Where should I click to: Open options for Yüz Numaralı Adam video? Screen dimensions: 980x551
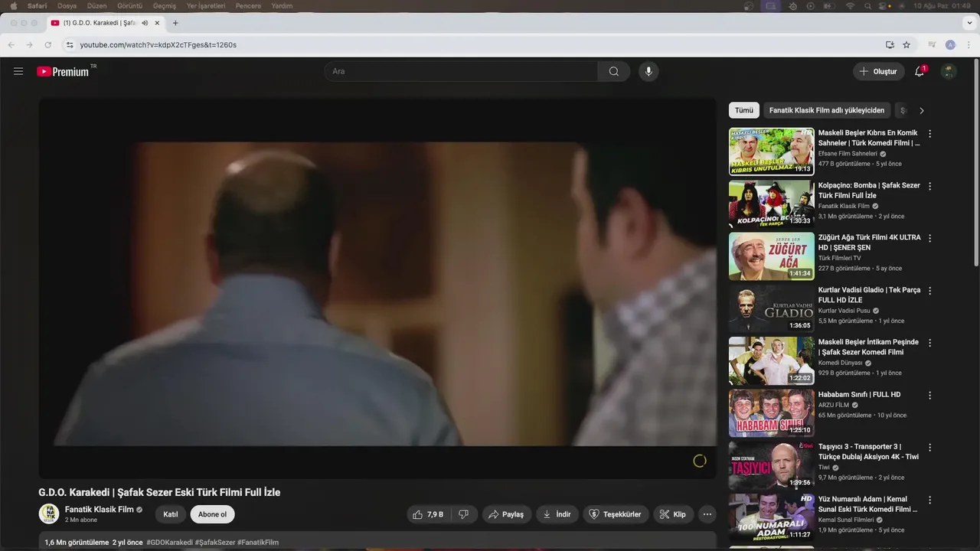pos(930,500)
